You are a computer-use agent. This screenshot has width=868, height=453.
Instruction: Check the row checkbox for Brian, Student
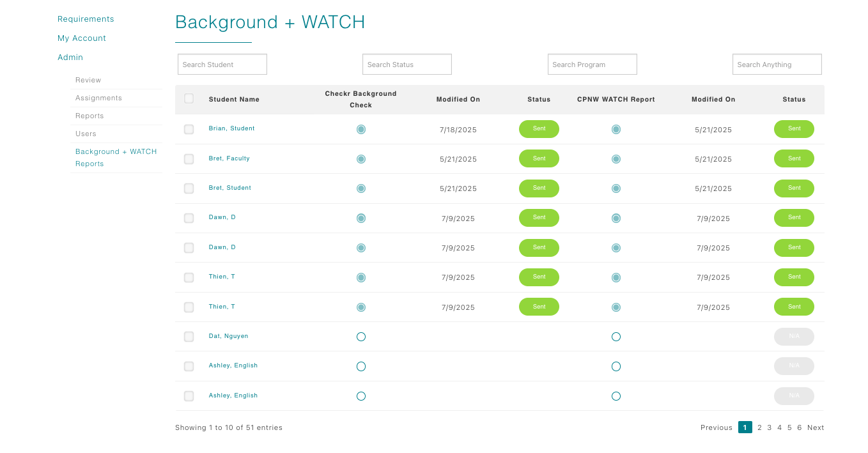(x=189, y=129)
